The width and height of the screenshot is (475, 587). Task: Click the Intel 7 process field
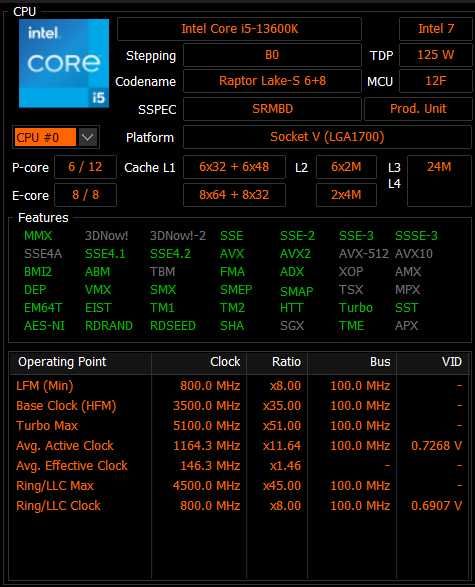tap(436, 29)
